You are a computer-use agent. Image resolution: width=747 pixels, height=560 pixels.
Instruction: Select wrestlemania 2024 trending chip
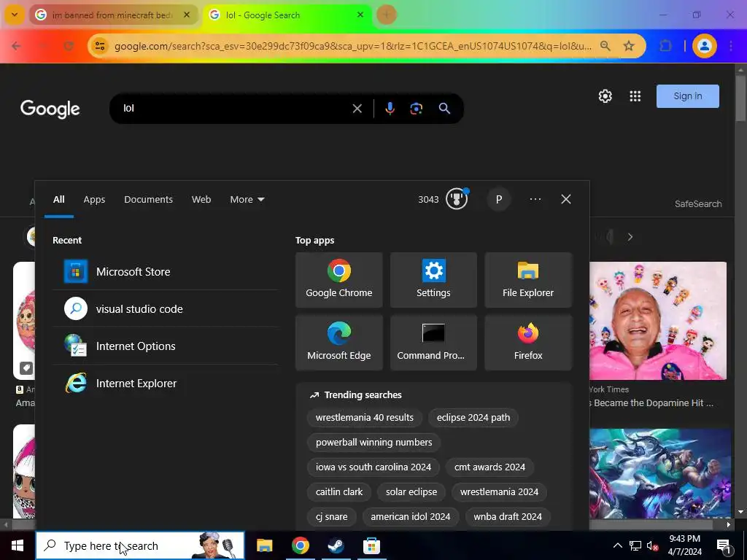[x=499, y=491]
